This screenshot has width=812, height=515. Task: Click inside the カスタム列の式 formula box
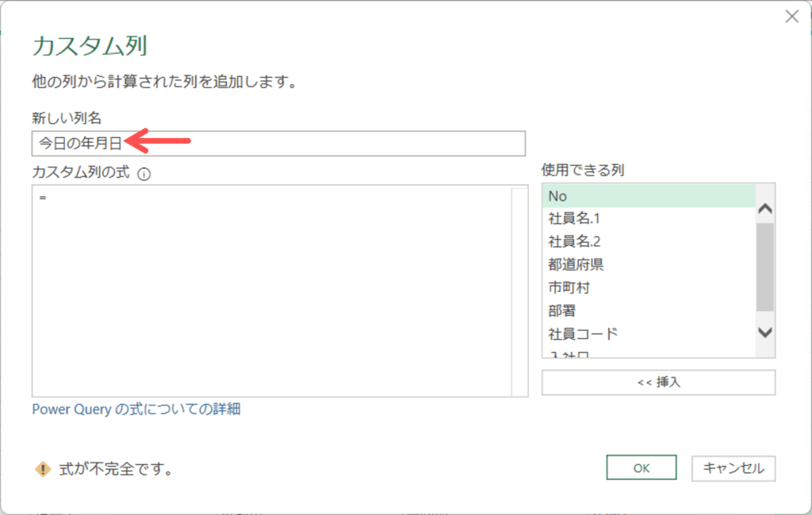pyautogui.click(x=270, y=290)
